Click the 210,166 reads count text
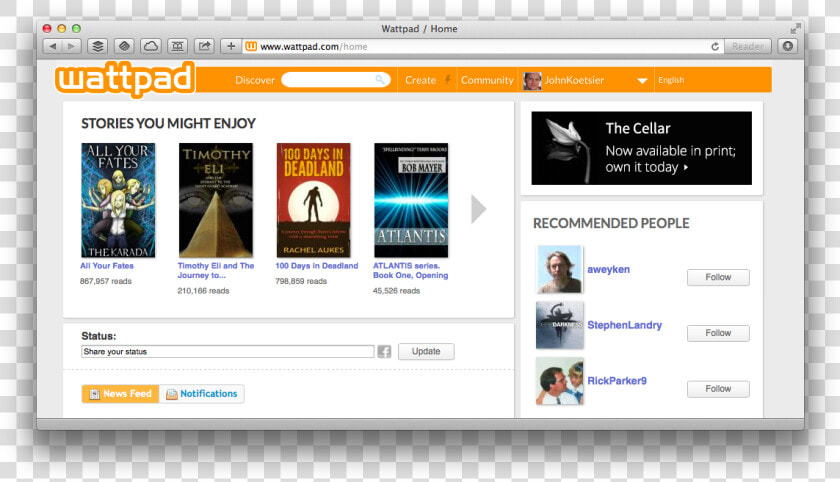Image resolution: width=840 pixels, height=482 pixels. (203, 291)
